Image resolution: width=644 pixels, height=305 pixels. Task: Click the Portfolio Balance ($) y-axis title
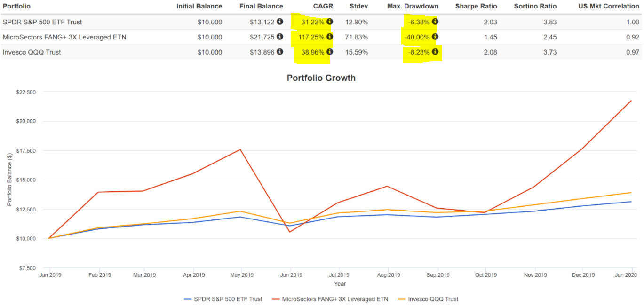pos(9,180)
